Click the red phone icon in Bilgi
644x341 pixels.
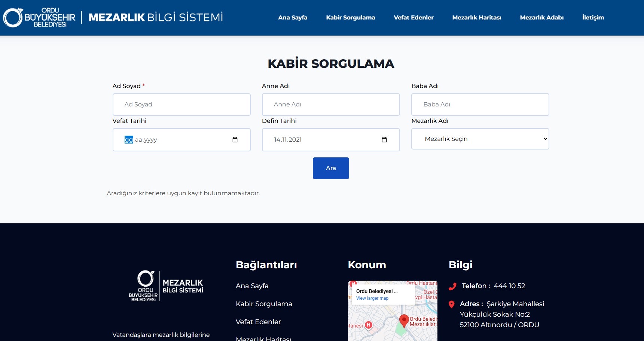pyautogui.click(x=452, y=286)
